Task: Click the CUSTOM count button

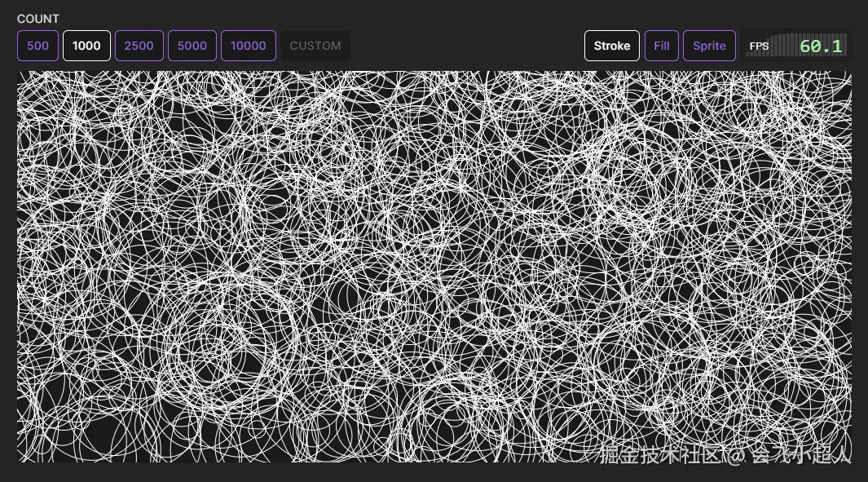Action: click(x=315, y=46)
